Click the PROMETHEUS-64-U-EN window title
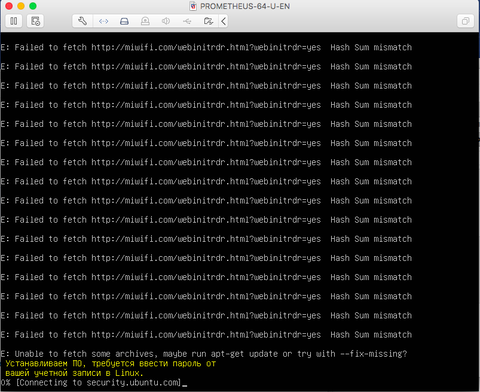Screen dimensions: 480x392 [245, 6]
